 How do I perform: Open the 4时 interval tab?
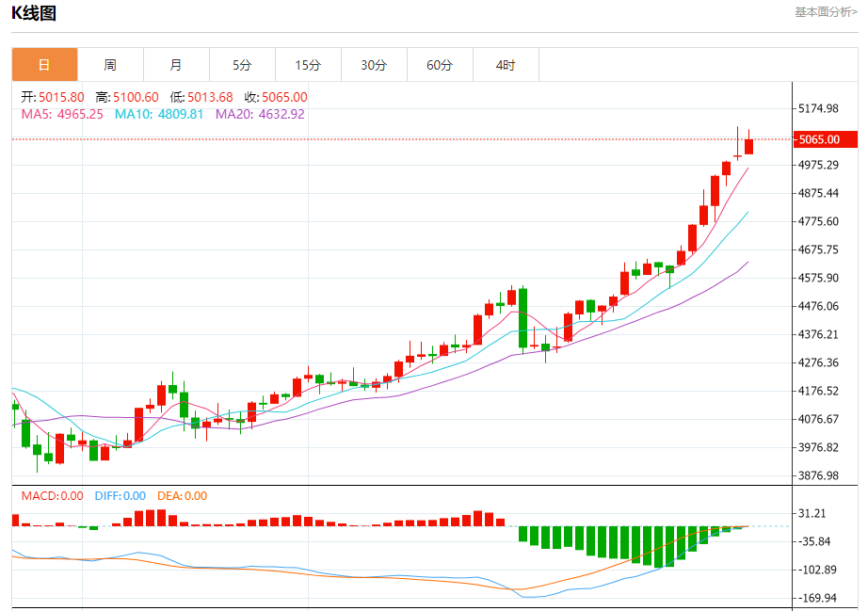pos(506,65)
